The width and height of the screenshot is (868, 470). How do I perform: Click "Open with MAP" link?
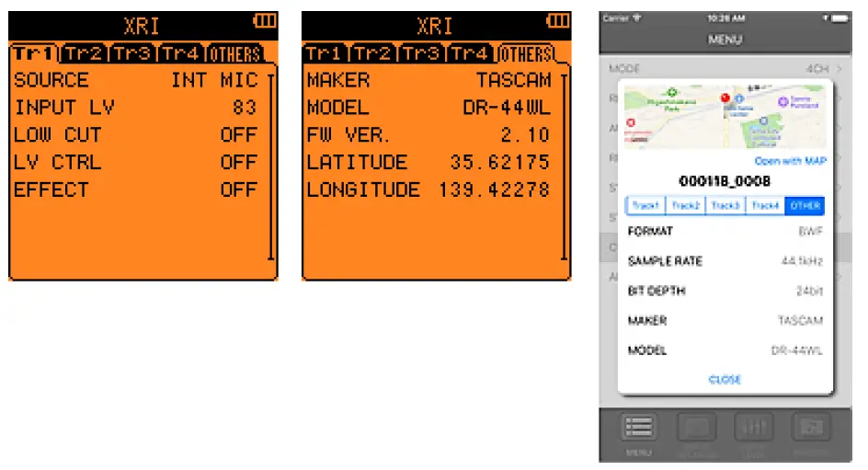click(x=790, y=161)
